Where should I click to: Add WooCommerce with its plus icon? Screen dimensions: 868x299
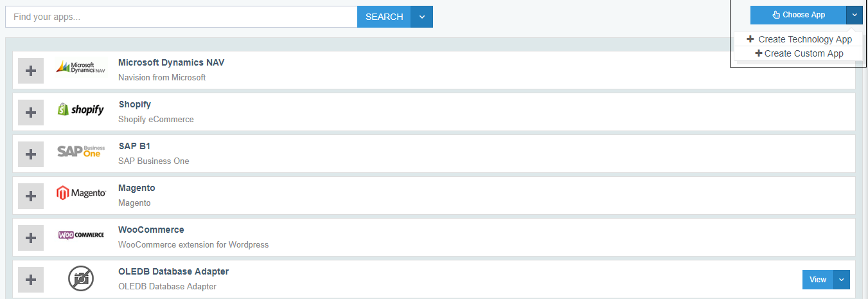[30, 238]
